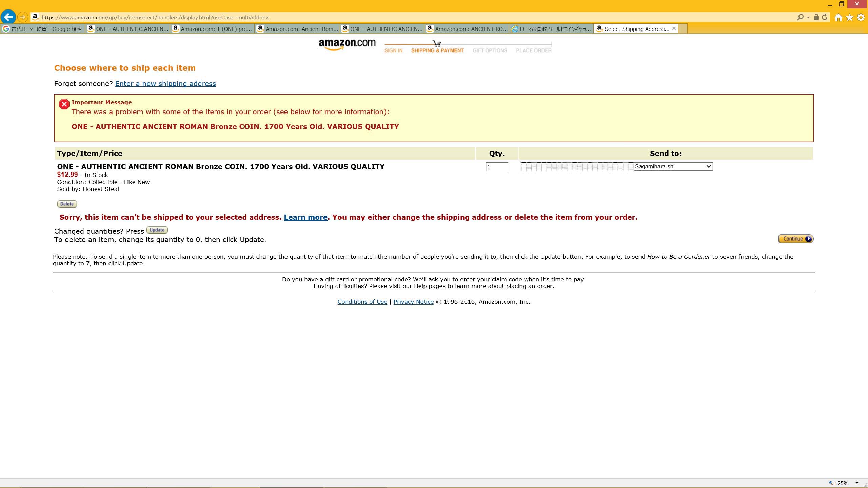Switch to the Amazon.com: Ancient Rom... tab

(297, 29)
